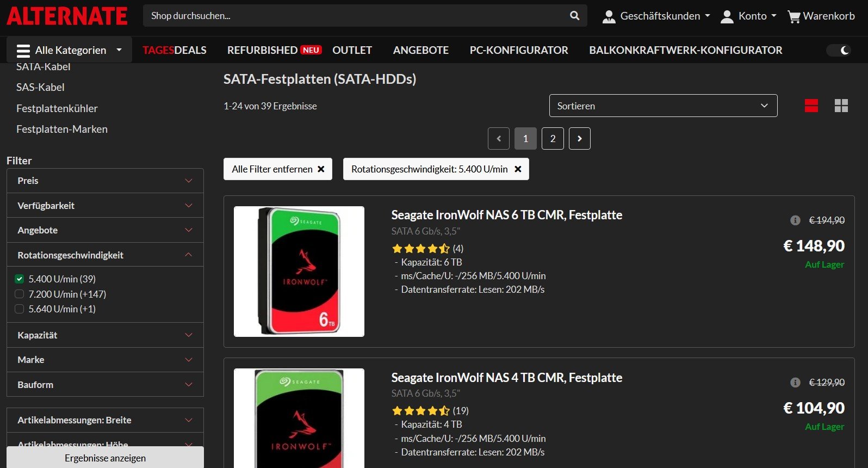This screenshot has width=868, height=468.
Task: Remove all filters X icon
Action: (x=321, y=169)
